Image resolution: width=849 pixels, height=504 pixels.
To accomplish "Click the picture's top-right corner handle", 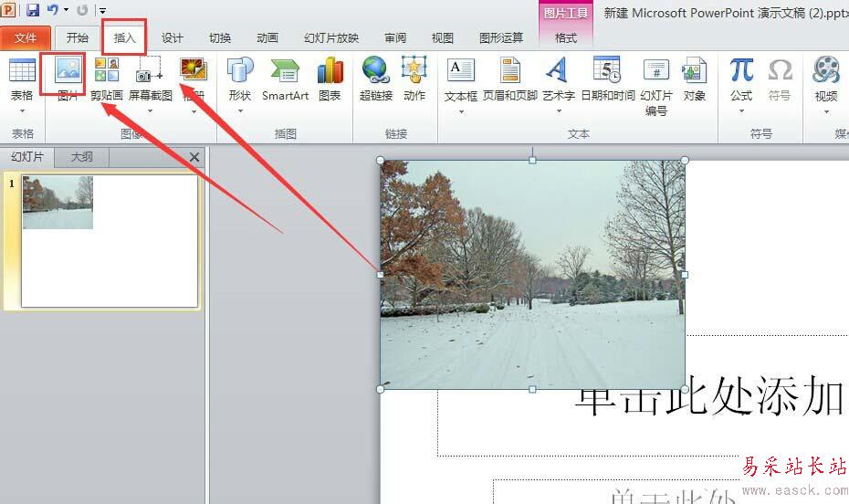I will point(685,161).
